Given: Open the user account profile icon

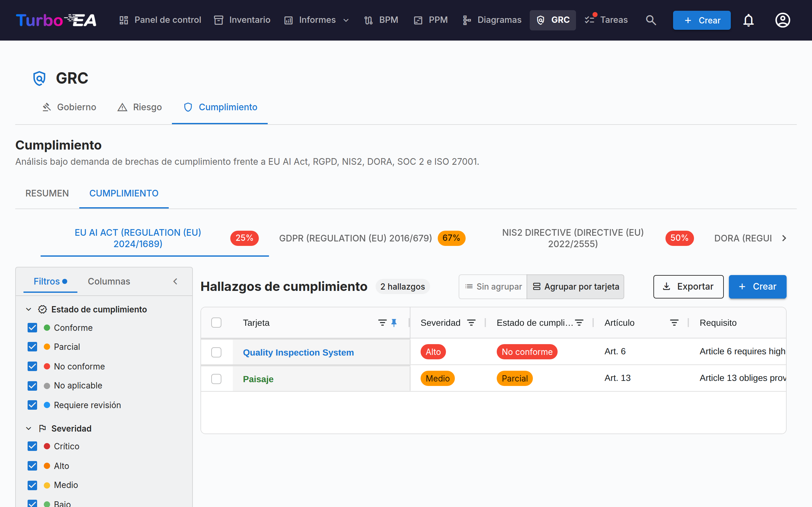Looking at the screenshot, I should [783, 20].
